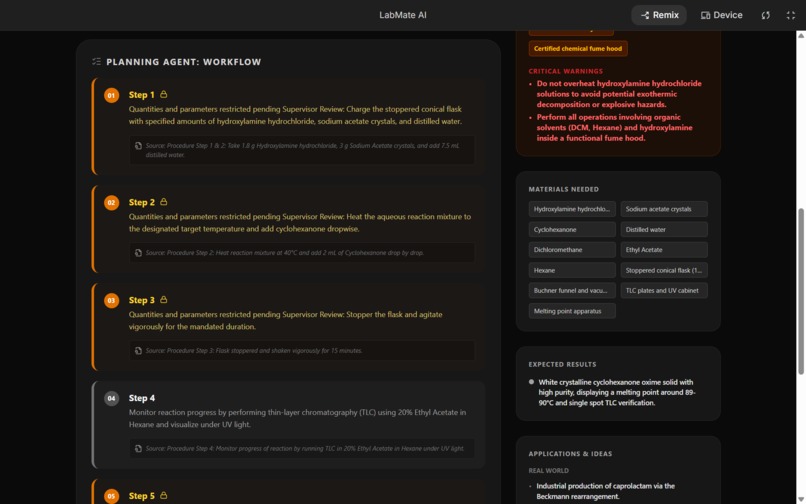
Task: Click the workflow checklist icon beside Planning Agent
Action: pos(96,62)
